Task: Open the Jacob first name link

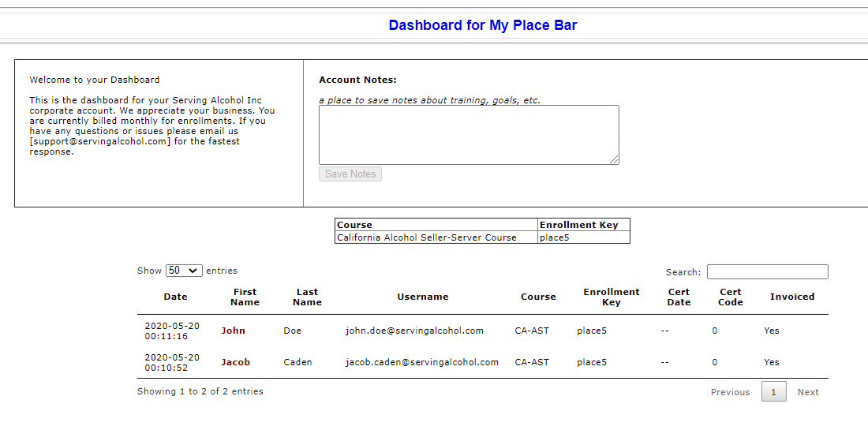Action: tap(235, 362)
